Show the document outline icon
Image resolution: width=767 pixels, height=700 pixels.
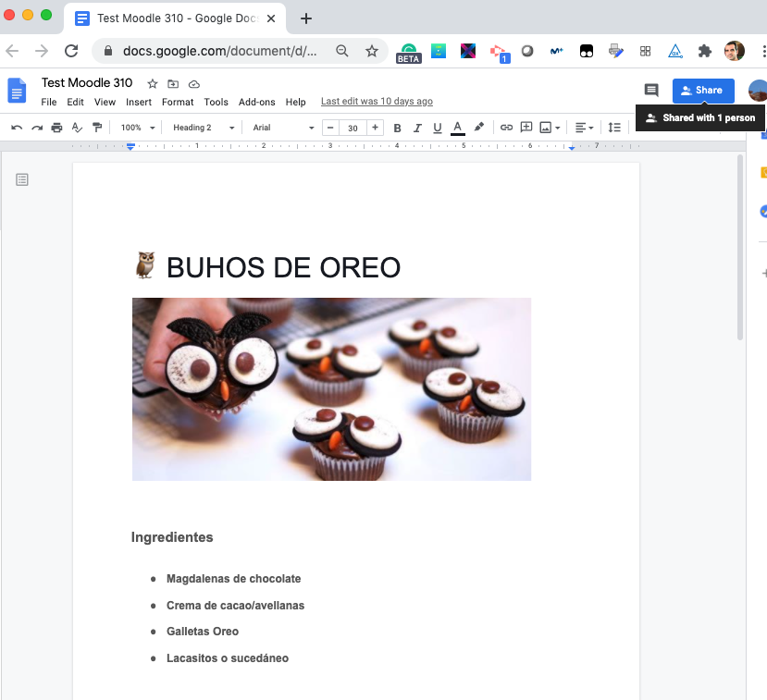point(22,180)
